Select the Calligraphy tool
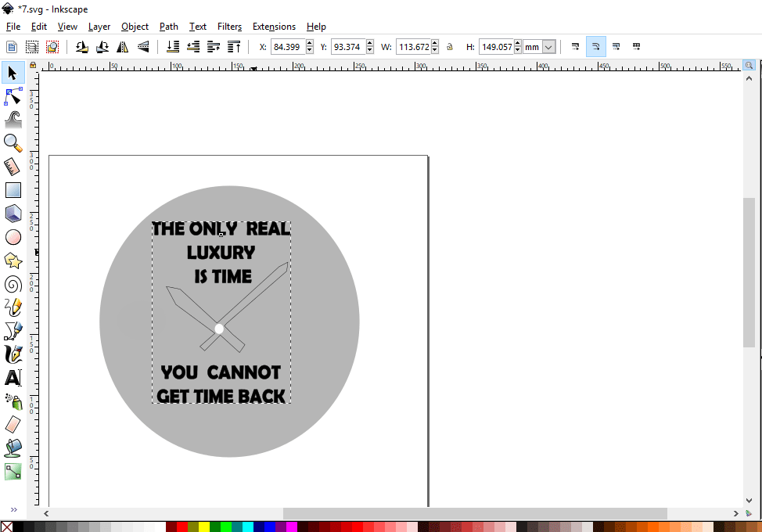762x532 pixels. click(13, 354)
